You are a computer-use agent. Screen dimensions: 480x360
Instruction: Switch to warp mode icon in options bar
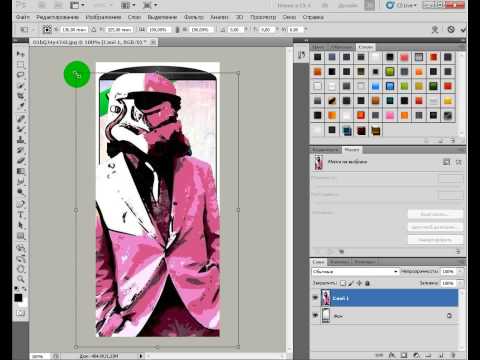[x=435, y=30]
